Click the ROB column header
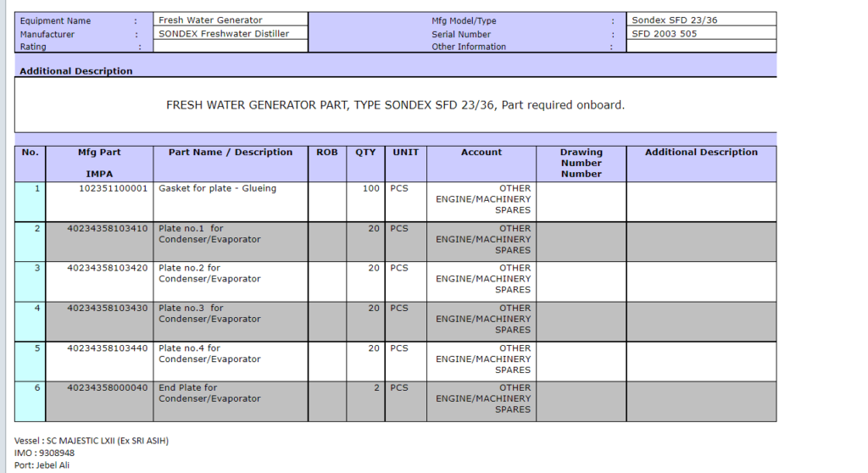This screenshot has height=473, width=868. coord(326,153)
